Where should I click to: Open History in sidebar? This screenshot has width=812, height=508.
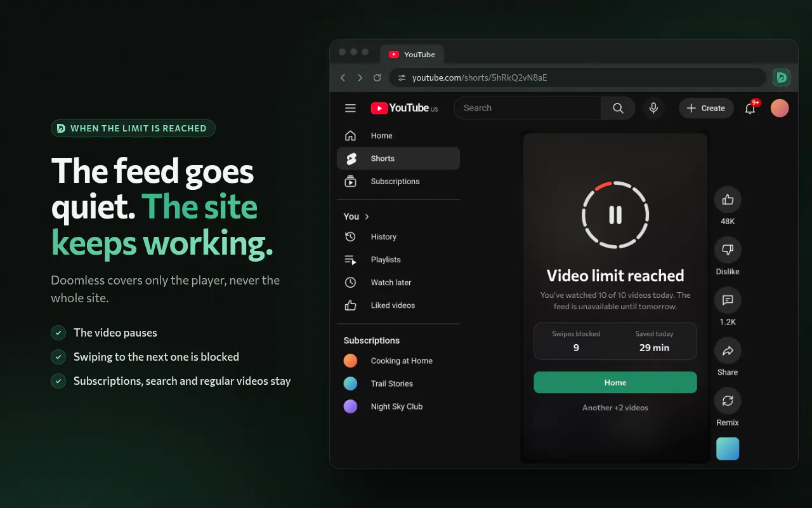(x=398, y=237)
